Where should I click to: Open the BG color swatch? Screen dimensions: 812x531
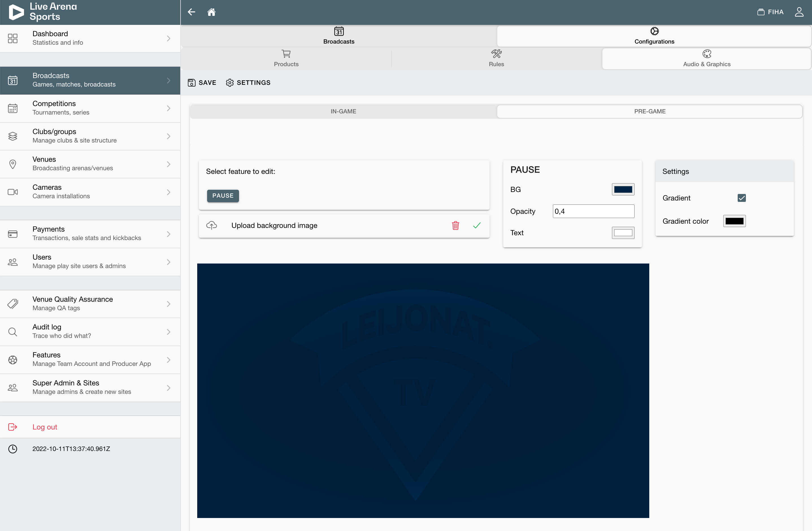pyautogui.click(x=623, y=189)
